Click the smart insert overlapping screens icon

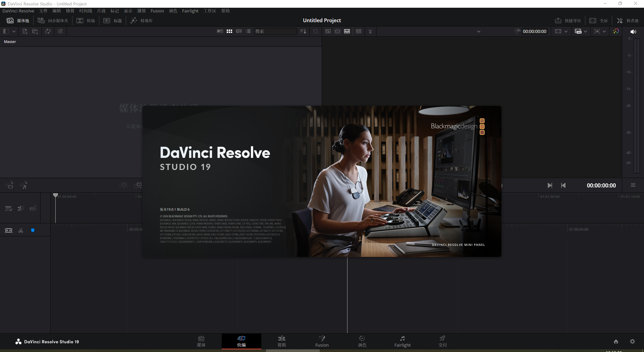click(x=138, y=185)
